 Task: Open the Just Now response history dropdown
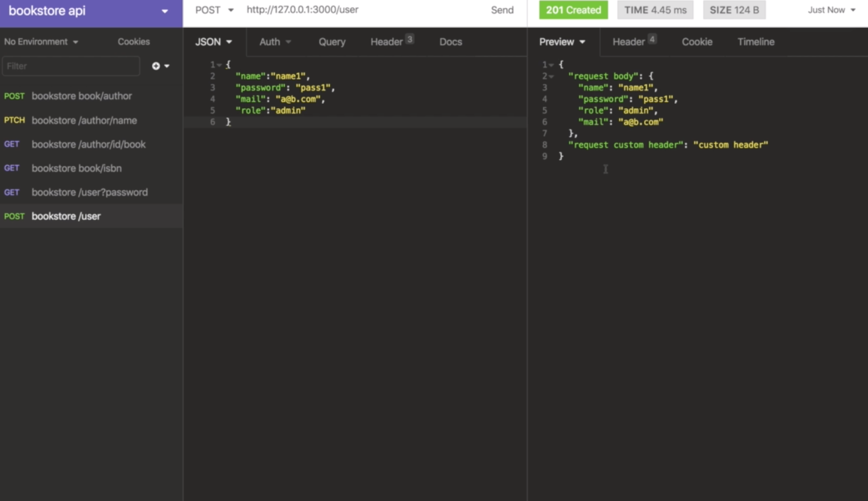tap(830, 10)
